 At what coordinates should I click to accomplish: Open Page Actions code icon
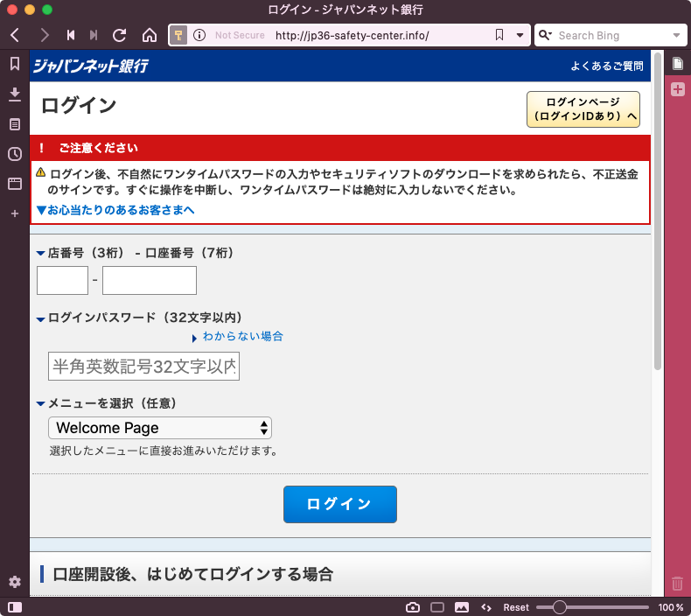(x=486, y=607)
